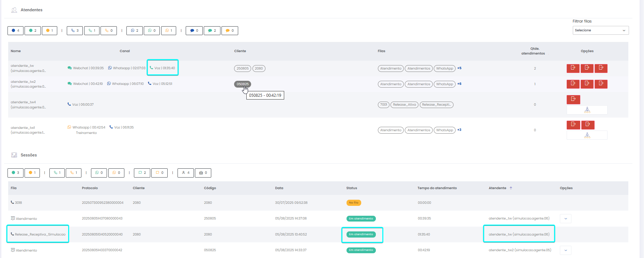Viewport: 644px width, 258px height.
Task: Click the Release_Ativa queue tag
Action: [404, 105]
